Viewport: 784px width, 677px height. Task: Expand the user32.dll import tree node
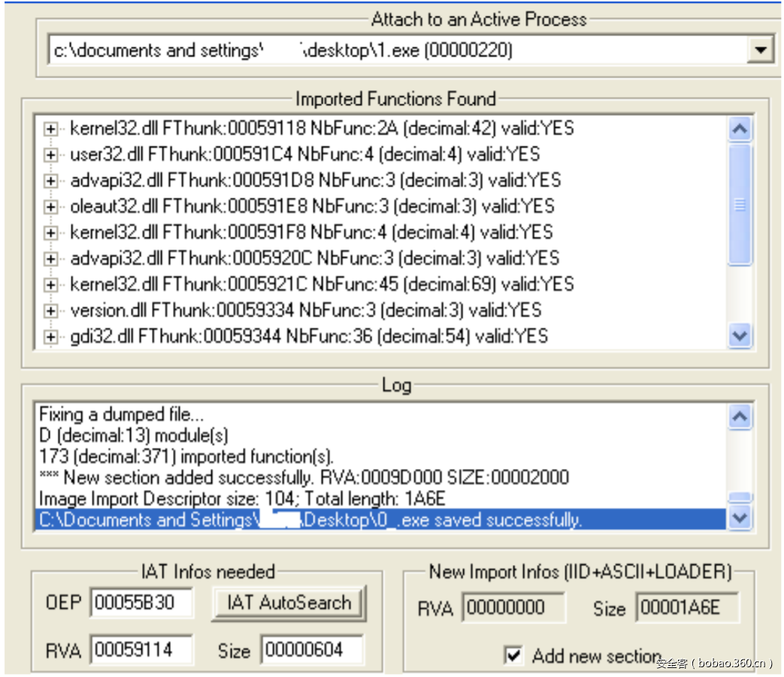(x=51, y=155)
